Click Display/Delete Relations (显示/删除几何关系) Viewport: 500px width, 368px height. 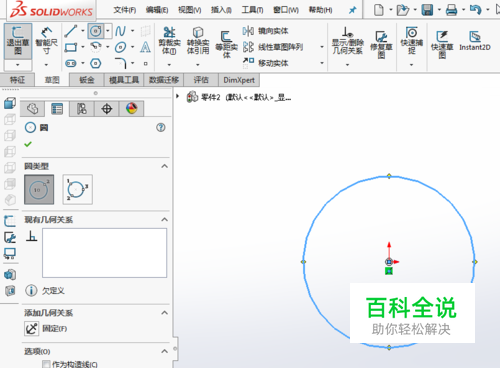pyautogui.click(x=347, y=41)
